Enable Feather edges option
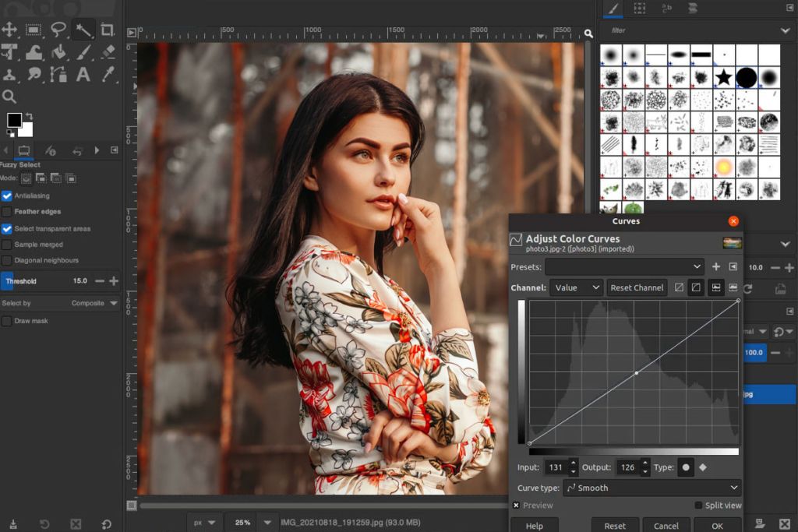The height and width of the screenshot is (532, 798). [x=6, y=211]
